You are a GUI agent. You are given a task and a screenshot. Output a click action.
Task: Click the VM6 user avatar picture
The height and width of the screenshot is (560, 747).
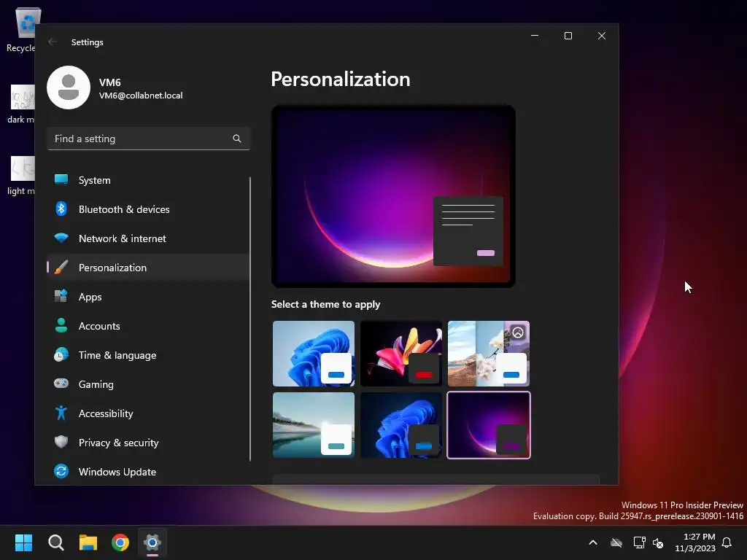(69, 87)
